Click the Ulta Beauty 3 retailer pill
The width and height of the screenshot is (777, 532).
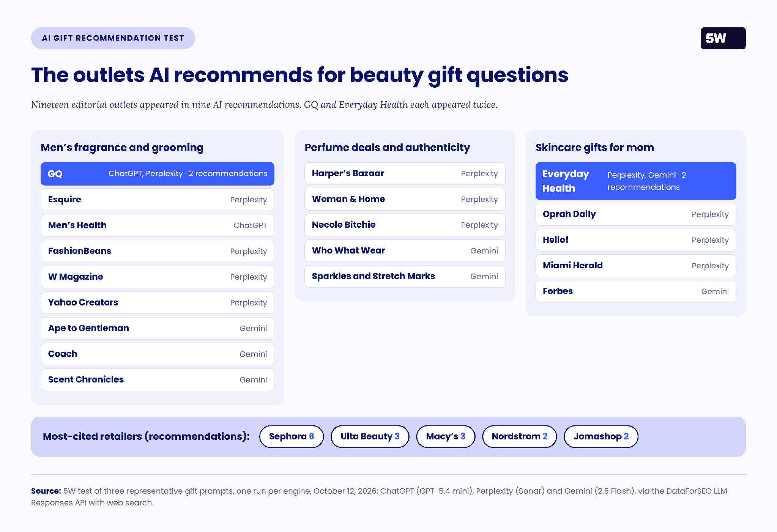pos(370,437)
